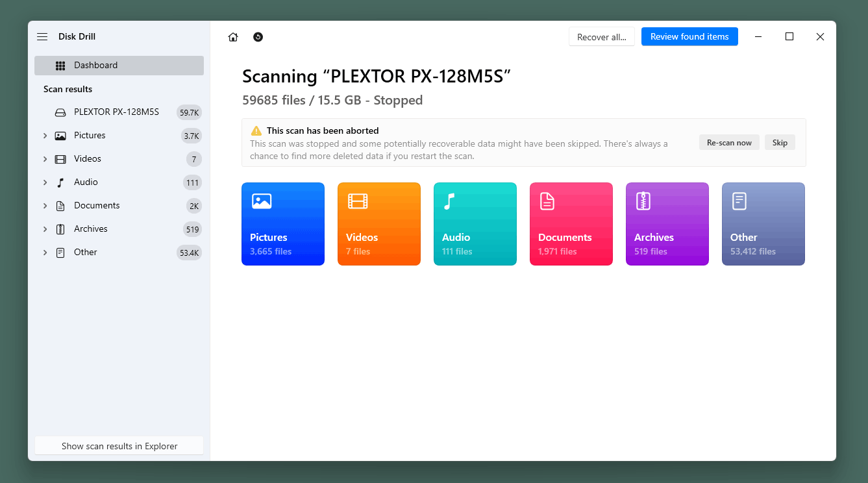Image resolution: width=868 pixels, height=483 pixels.
Task: Click the Archives icon in sidebar
Action: click(x=60, y=229)
